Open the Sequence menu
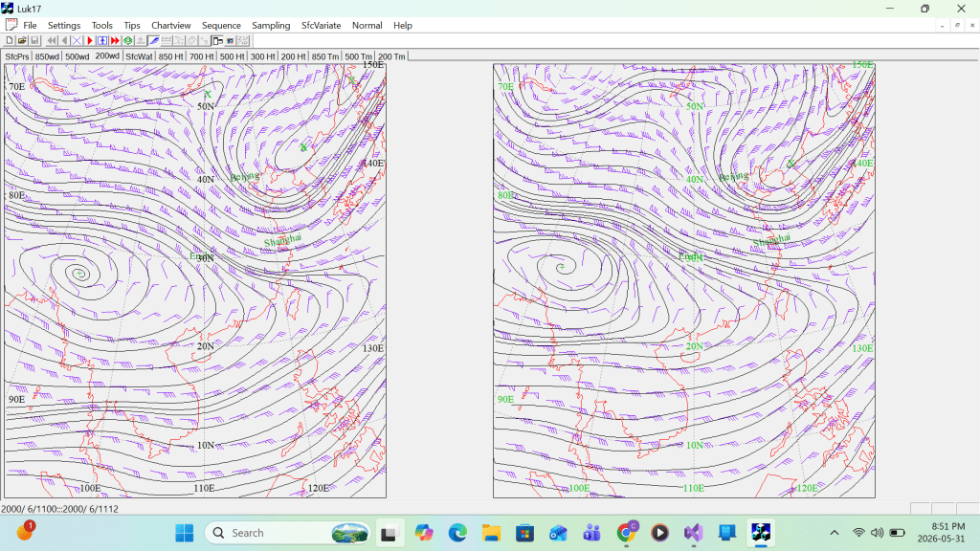Image resolution: width=980 pixels, height=551 pixels. [x=221, y=26]
